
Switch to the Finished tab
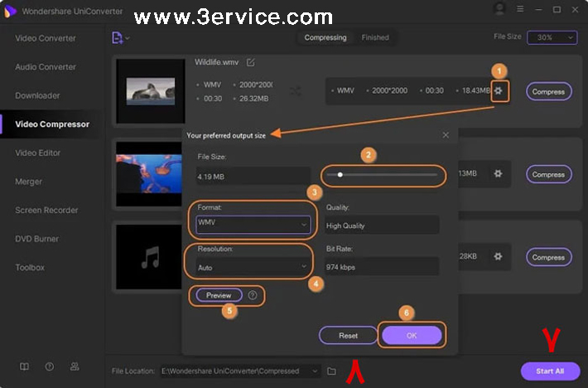[x=375, y=38]
